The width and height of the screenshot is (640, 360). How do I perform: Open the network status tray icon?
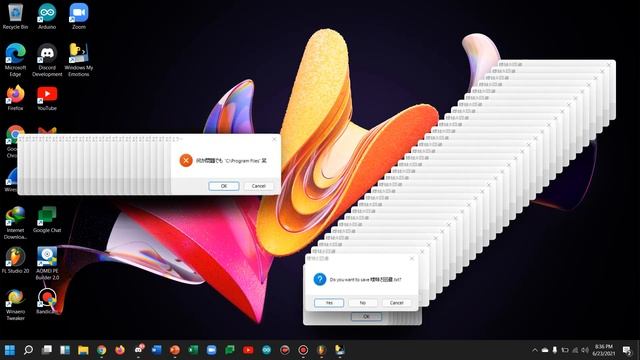tap(575, 350)
